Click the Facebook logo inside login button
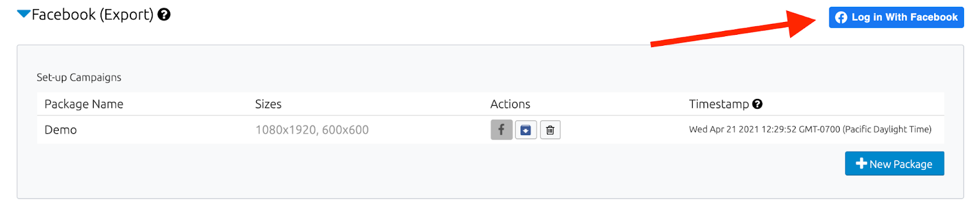Viewport: 980px width, 220px height. pyautogui.click(x=842, y=18)
